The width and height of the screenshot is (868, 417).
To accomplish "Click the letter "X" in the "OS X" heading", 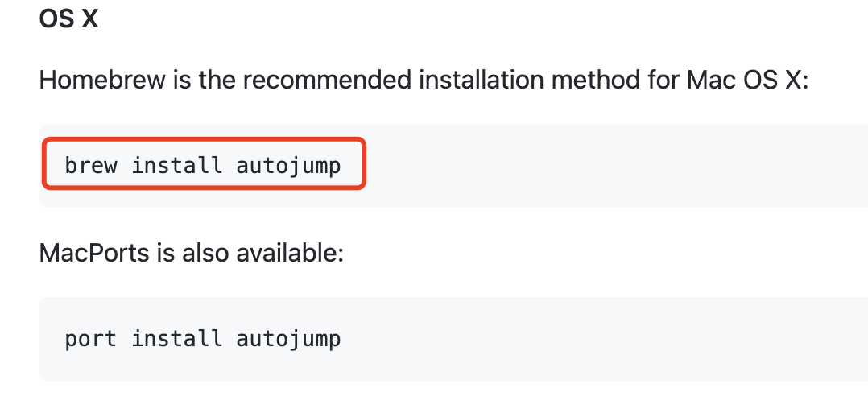I will click(89, 19).
